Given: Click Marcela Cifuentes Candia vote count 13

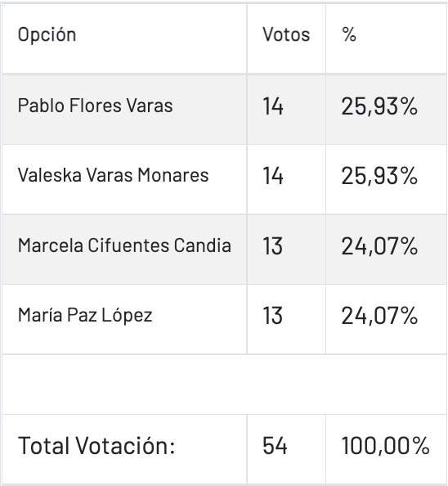Looking at the screenshot, I should [x=273, y=246].
